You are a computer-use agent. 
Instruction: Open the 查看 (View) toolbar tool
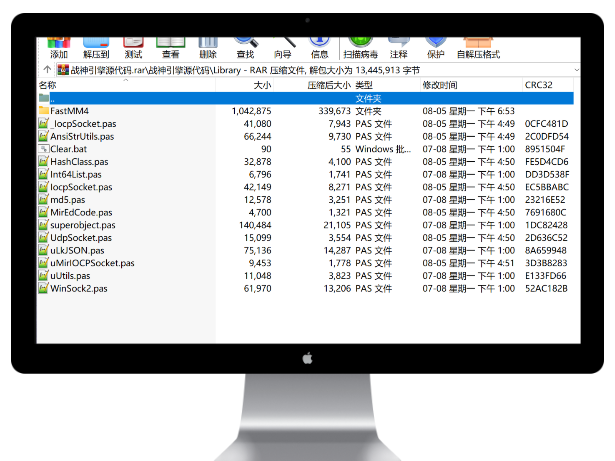(x=171, y=49)
